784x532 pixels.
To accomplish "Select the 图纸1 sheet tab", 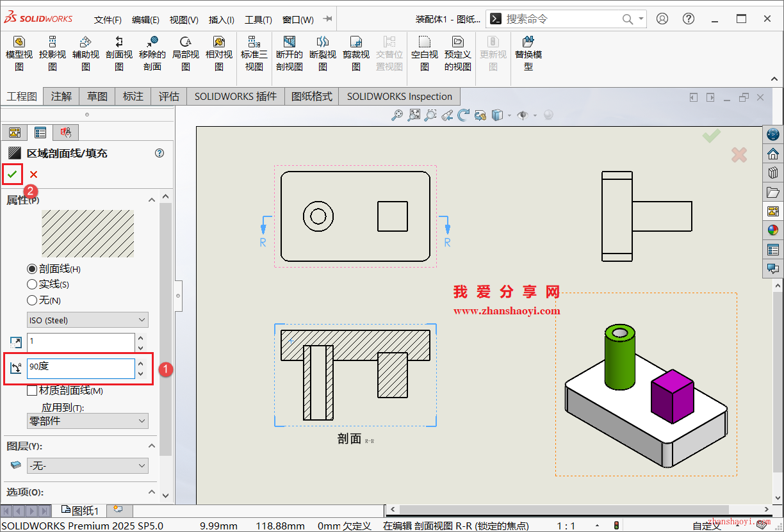I will tap(80, 510).
